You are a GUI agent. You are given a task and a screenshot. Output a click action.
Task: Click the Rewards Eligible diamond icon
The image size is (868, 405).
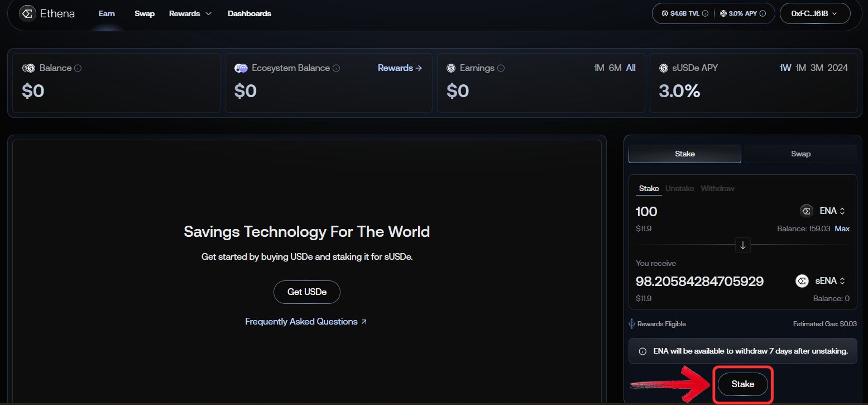pos(632,324)
